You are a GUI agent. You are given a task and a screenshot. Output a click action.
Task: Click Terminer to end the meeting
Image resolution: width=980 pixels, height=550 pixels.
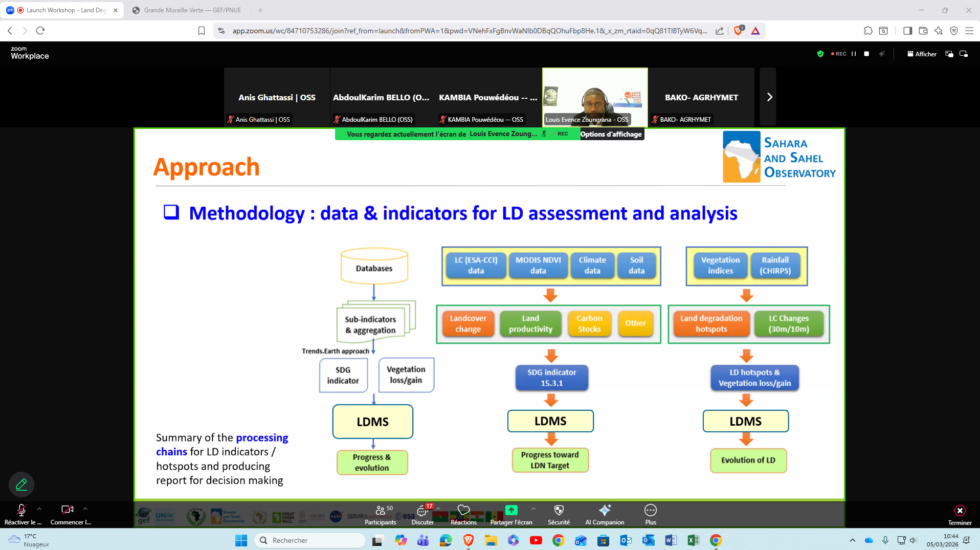point(960,514)
